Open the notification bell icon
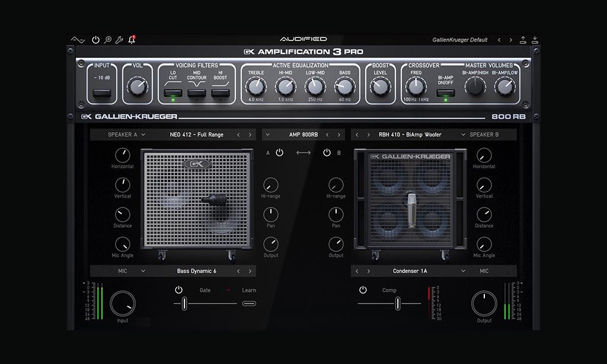 click(x=132, y=40)
